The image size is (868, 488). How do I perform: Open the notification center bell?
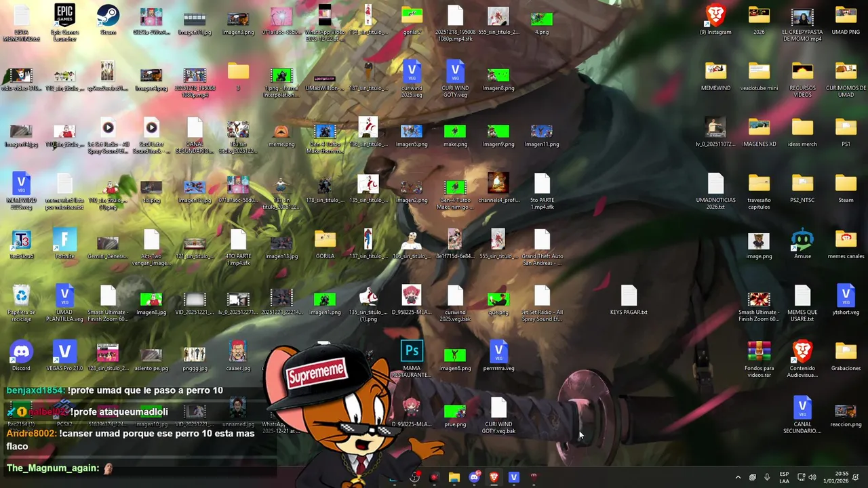point(856,477)
